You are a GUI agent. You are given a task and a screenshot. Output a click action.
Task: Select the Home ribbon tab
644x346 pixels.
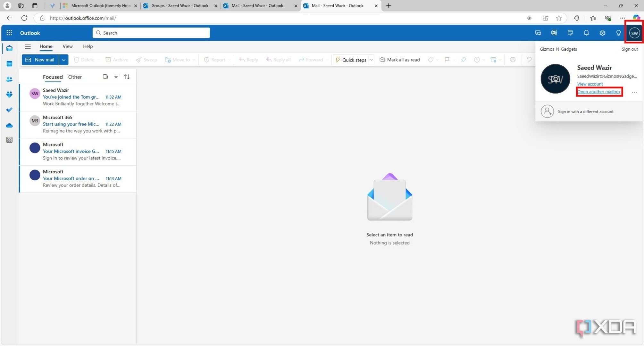click(x=46, y=46)
